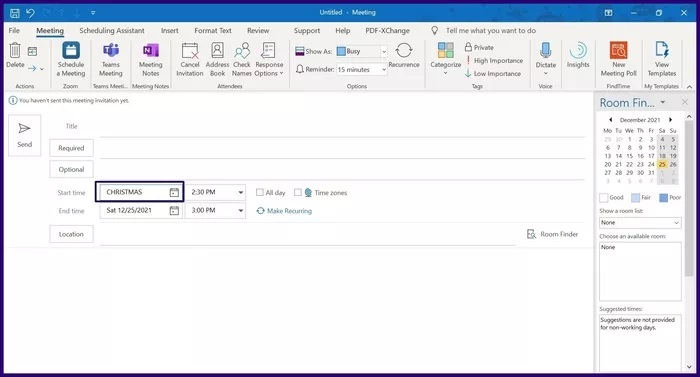
Task: Open the Address Book
Action: (x=217, y=59)
